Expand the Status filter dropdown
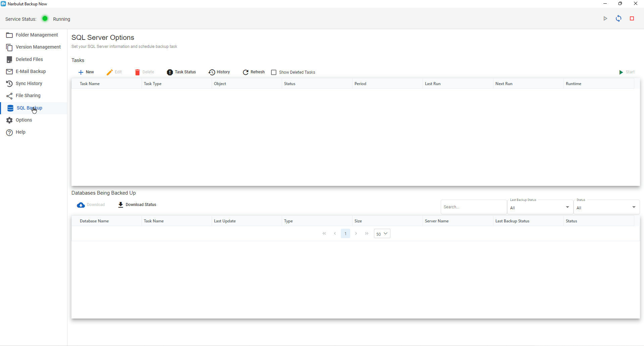The image size is (644, 346). [x=606, y=207]
